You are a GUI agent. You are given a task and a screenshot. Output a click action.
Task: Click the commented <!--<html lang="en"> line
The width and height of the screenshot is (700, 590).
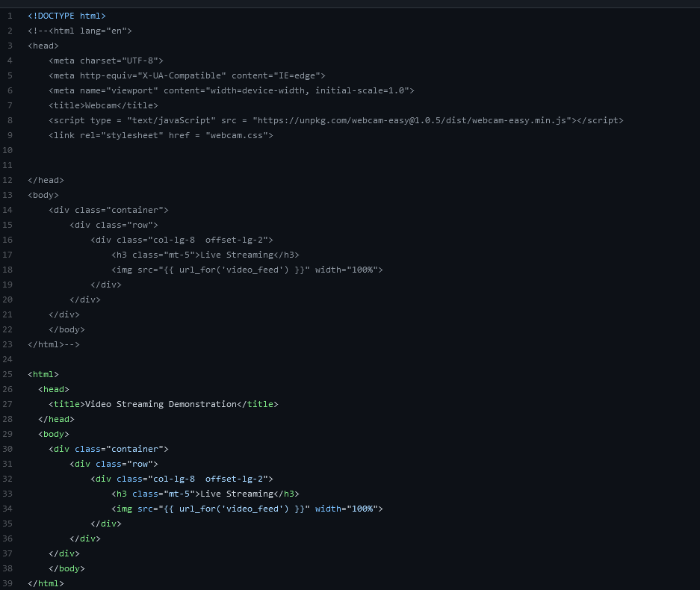(80, 31)
